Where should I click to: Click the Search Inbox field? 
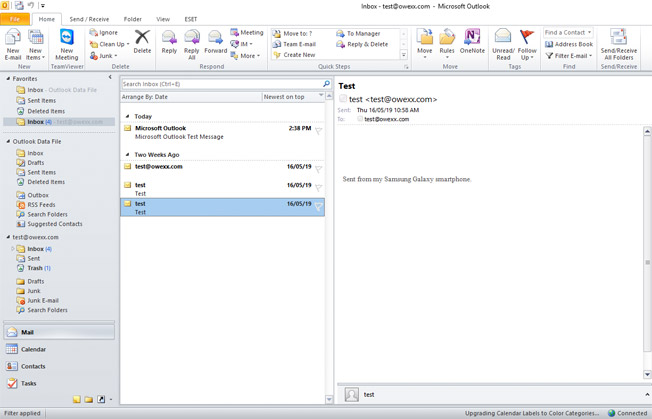tap(222, 84)
